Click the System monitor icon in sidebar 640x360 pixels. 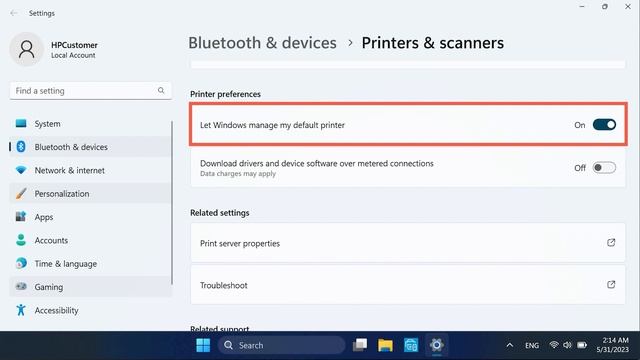(21, 123)
